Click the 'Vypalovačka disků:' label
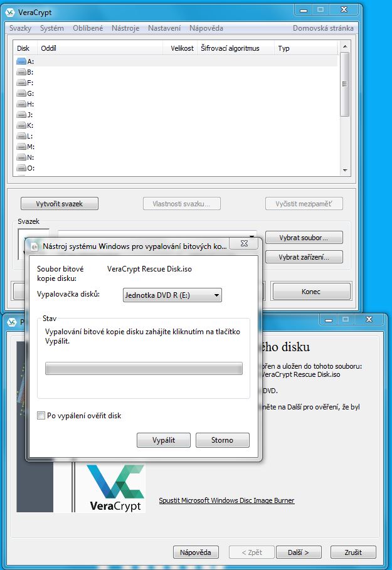Image resolution: width=392 pixels, height=570 pixels. (x=68, y=294)
